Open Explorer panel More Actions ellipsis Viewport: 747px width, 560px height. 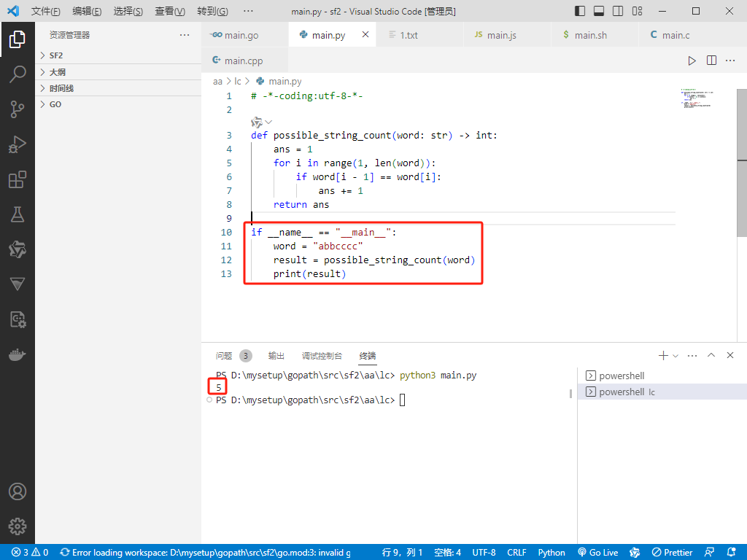click(x=185, y=35)
